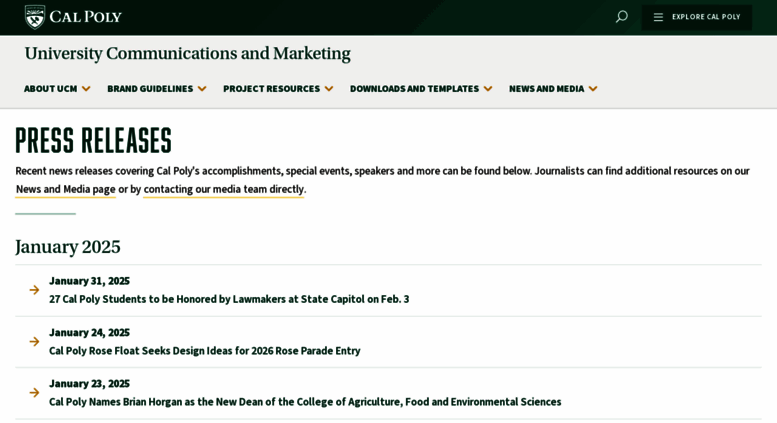777x423 pixels.
Task: Follow the News and Media page link
Action: click(65, 189)
